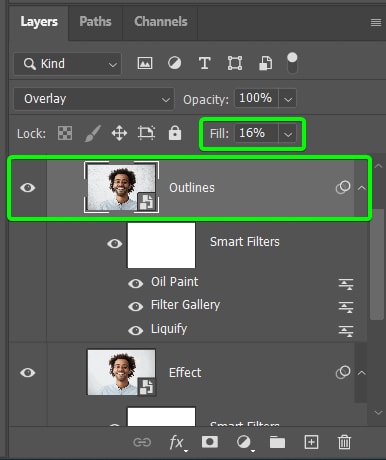Click the Effect layer name
The height and width of the screenshot is (460, 386).
coord(185,373)
